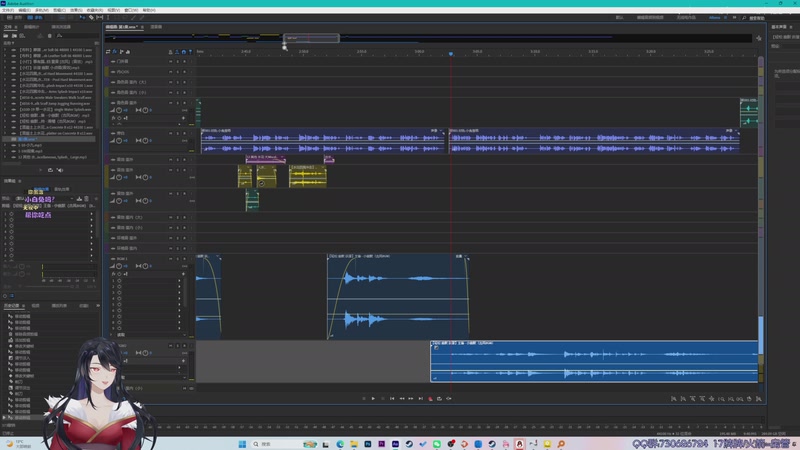Select the Move tool in the top toolbar
Screen dimensions: 800x450
tap(82, 17)
